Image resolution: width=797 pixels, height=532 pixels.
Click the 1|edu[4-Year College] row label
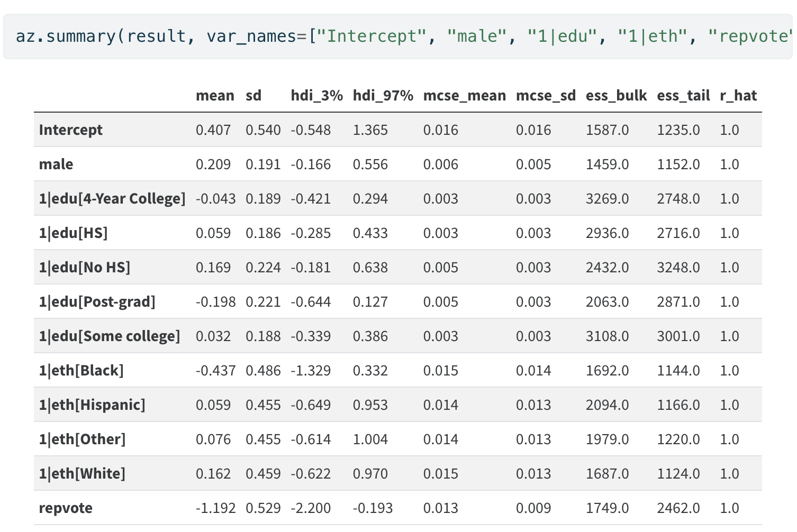click(112, 199)
